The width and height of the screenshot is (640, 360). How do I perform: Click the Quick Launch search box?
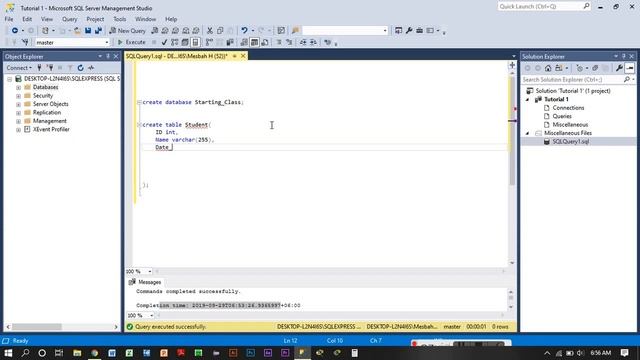(x=544, y=7)
